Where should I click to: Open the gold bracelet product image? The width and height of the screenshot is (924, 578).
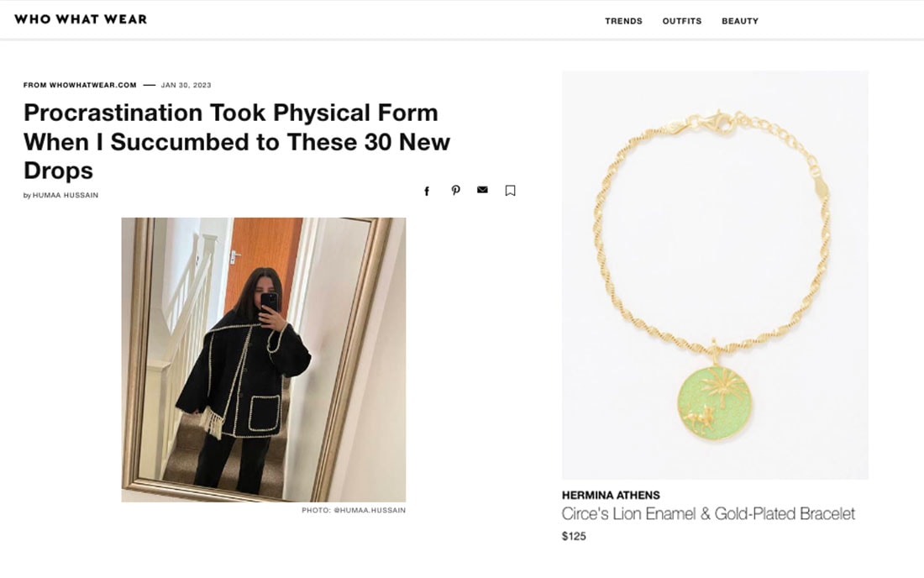715,275
